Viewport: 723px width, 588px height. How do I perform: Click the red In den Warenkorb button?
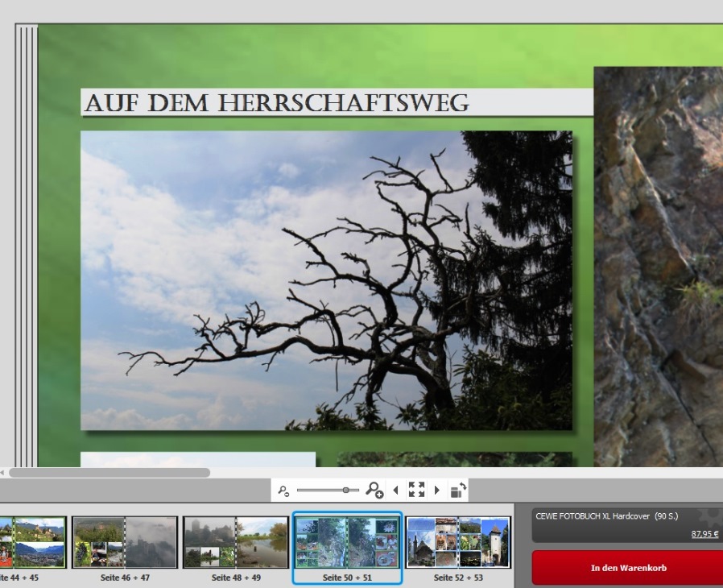pyautogui.click(x=628, y=568)
